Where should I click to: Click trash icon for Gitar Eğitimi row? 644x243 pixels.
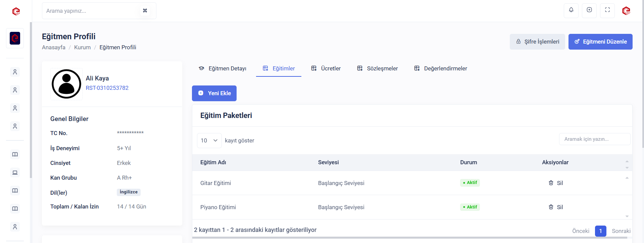pyautogui.click(x=551, y=183)
